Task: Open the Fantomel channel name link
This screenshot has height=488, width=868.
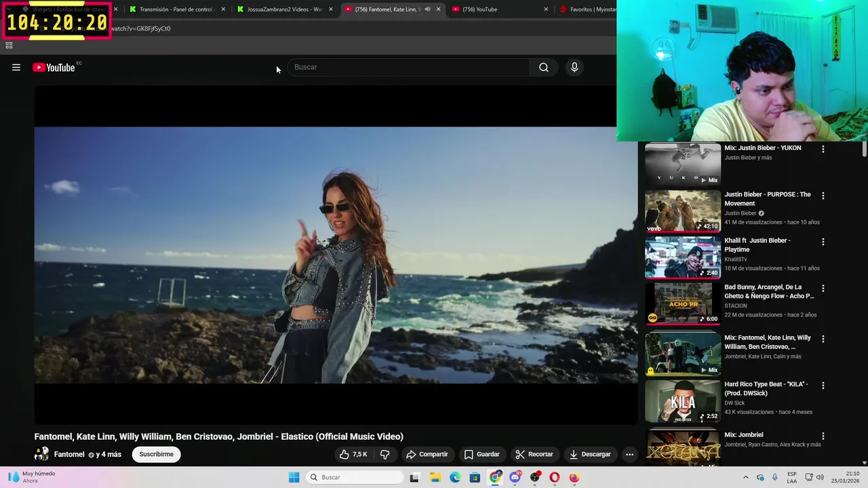Action: click(x=69, y=454)
